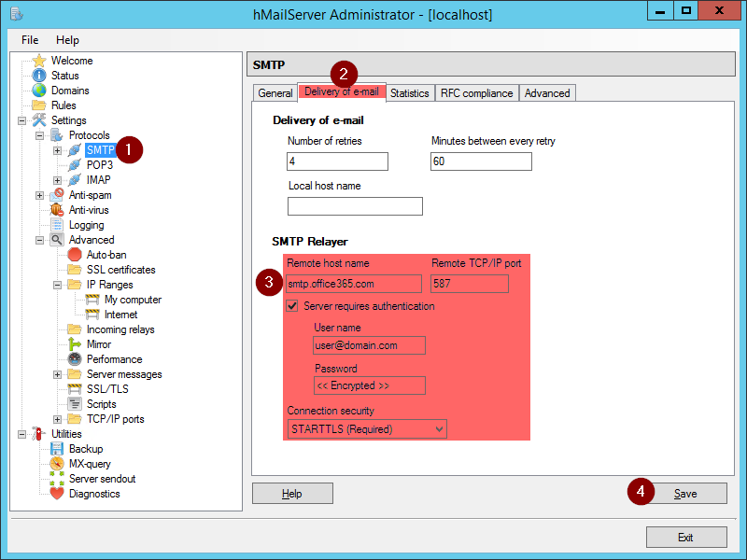Click the Remote TCP/IP port field
This screenshot has height=560, width=747.
470,284
